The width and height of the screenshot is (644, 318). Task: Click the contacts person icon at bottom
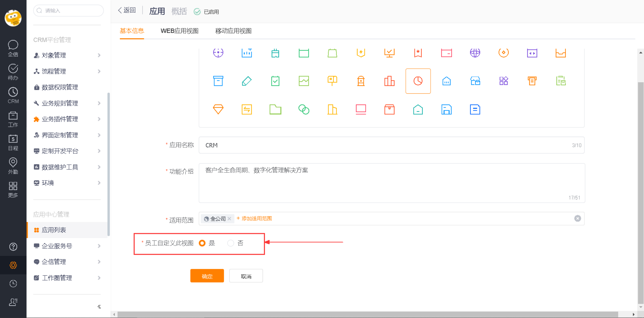[13, 302]
